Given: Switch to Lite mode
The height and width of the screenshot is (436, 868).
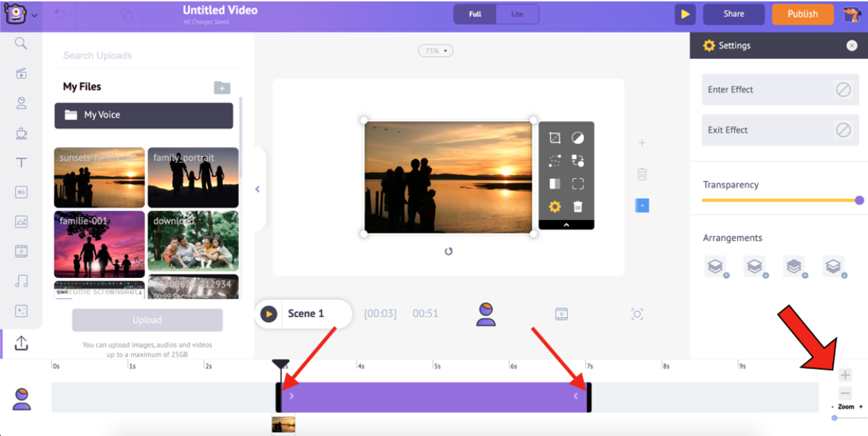Looking at the screenshot, I should [x=517, y=14].
